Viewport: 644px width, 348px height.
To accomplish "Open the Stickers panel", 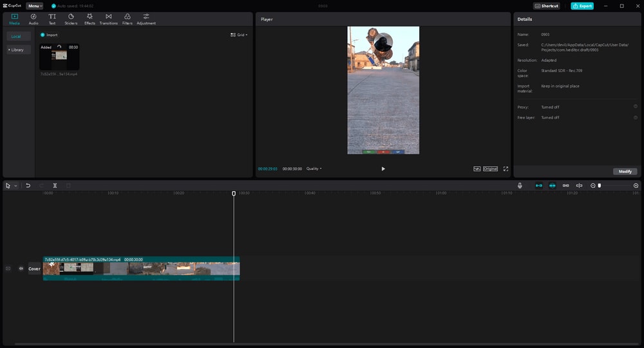I will 71,18.
